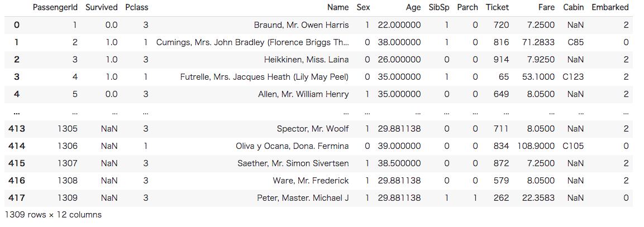Select the name Heikkinen, Miss. Laina
The height and width of the screenshot is (227, 644).
[306, 60]
